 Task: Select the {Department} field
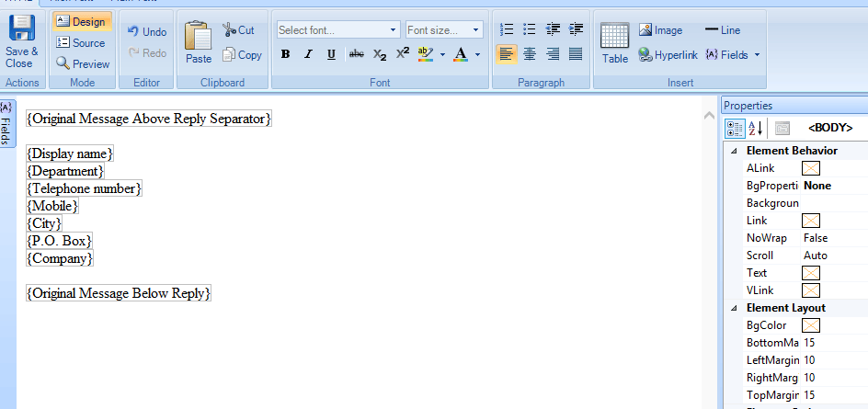(x=65, y=171)
